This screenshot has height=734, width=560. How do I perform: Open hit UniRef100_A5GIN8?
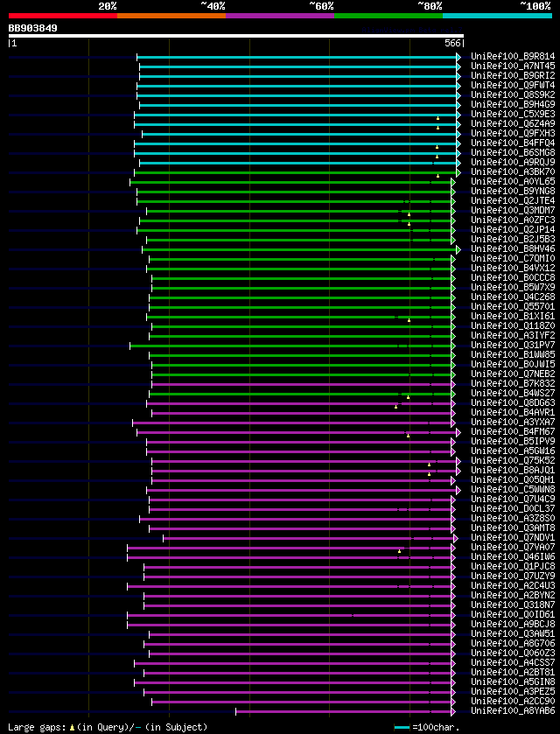pyautogui.click(x=513, y=681)
